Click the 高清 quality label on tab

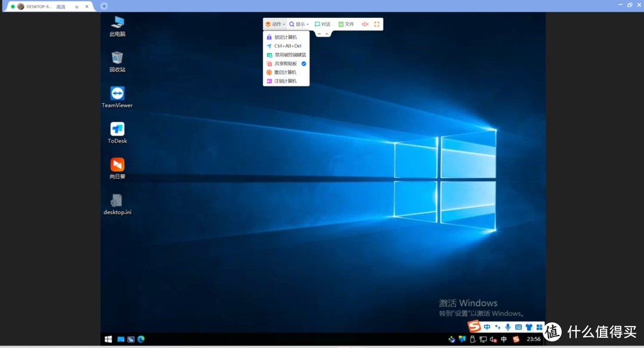(61, 7)
